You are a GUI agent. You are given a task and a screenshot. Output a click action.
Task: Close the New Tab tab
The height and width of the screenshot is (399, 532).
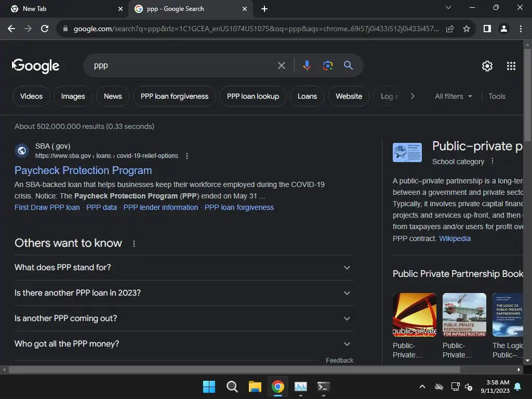pos(120,9)
